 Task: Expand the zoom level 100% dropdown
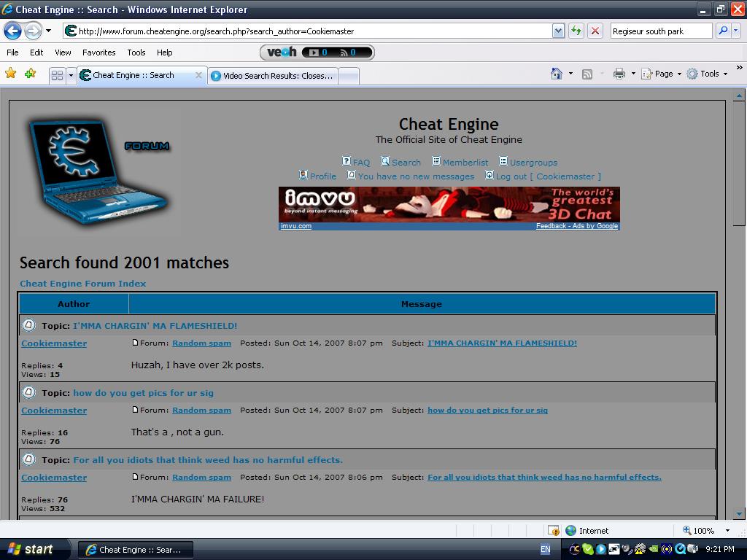[x=727, y=531]
